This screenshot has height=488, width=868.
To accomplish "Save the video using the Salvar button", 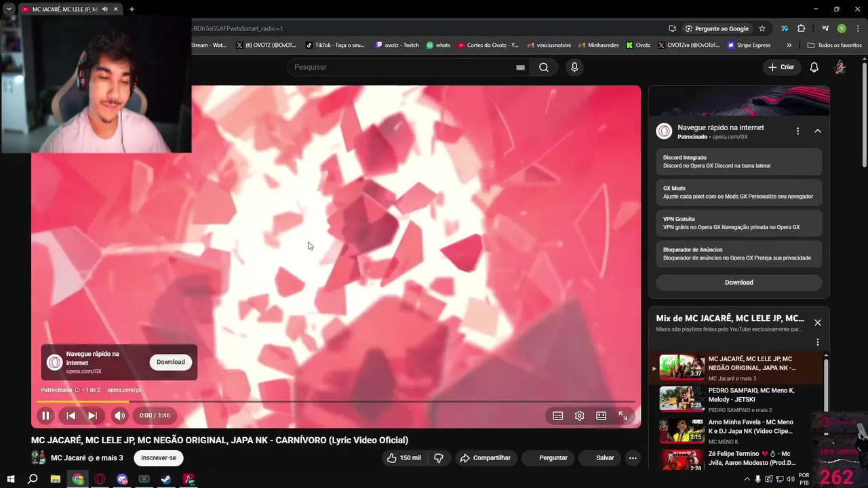I will tap(599, 458).
